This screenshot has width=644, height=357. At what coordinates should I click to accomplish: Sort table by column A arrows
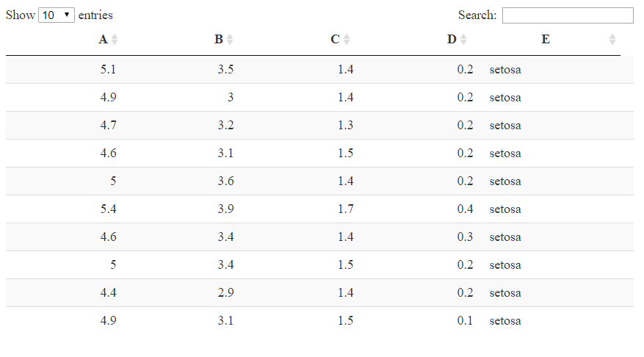pos(115,40)
